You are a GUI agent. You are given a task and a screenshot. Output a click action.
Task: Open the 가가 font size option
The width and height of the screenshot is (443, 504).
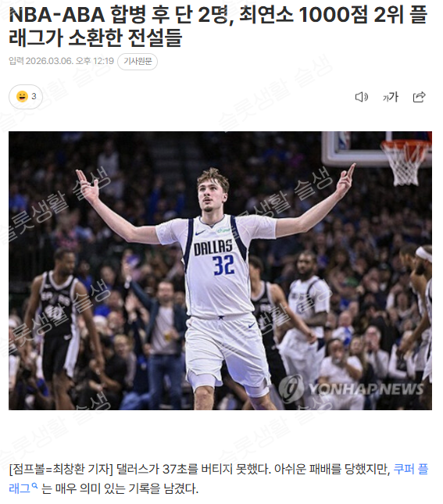pos(391,97)
